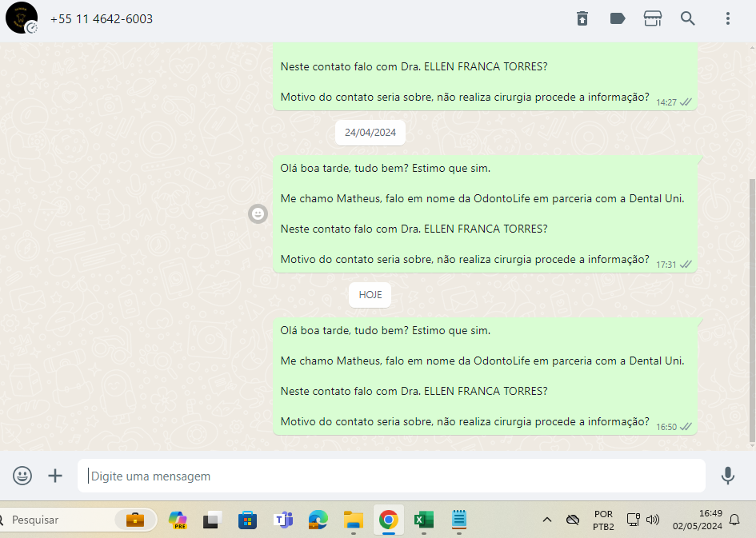Open Microsoft Teams from taskbar

(283, 520)
